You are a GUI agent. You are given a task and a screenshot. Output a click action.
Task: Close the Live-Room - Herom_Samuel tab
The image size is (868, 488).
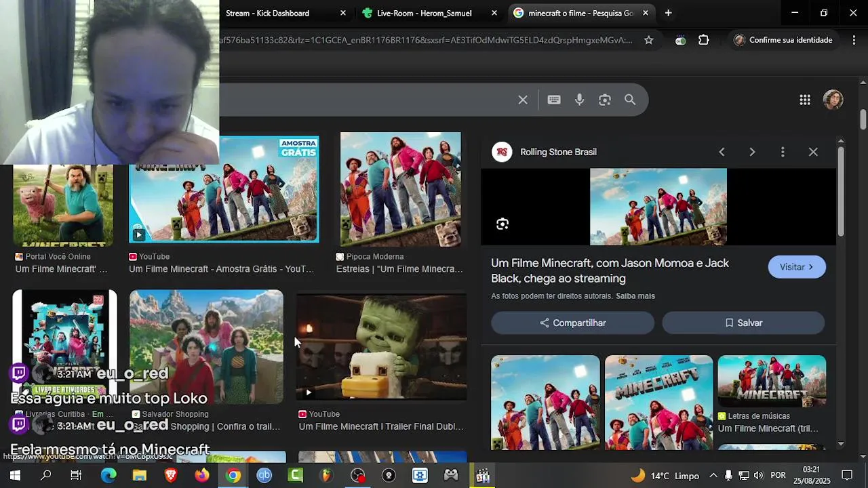(x=494, y=13)
